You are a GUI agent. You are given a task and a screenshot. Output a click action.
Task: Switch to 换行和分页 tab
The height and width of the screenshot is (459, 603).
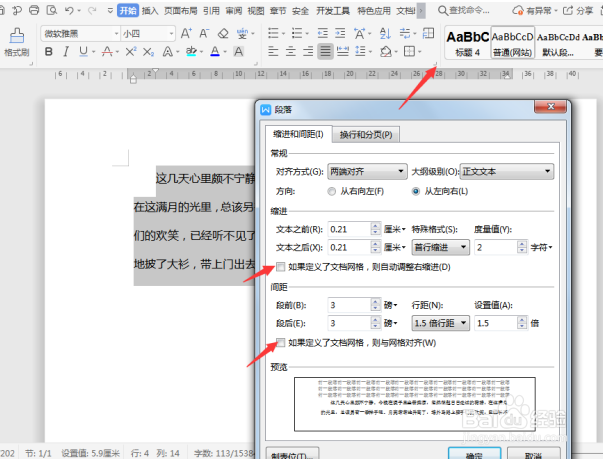click(x=366, y=135)
